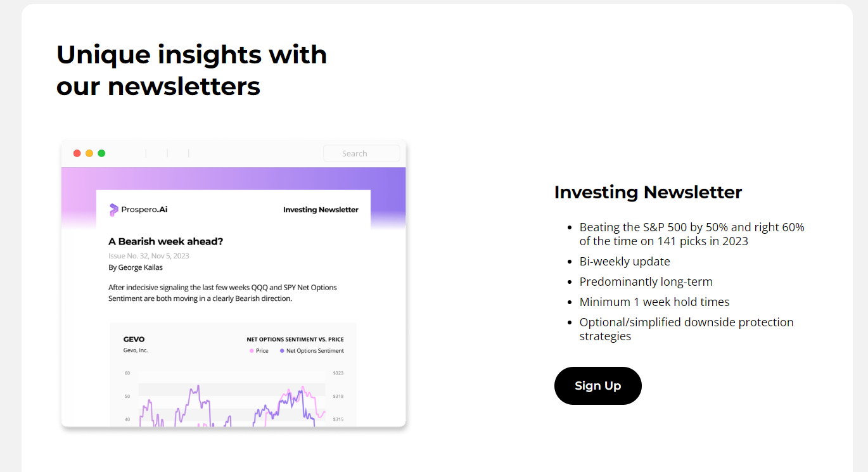Image resolution: width=868 pixels, height=472 pixels.
Task: Click the red window dot in mockup
Action: tap(77, 153)
